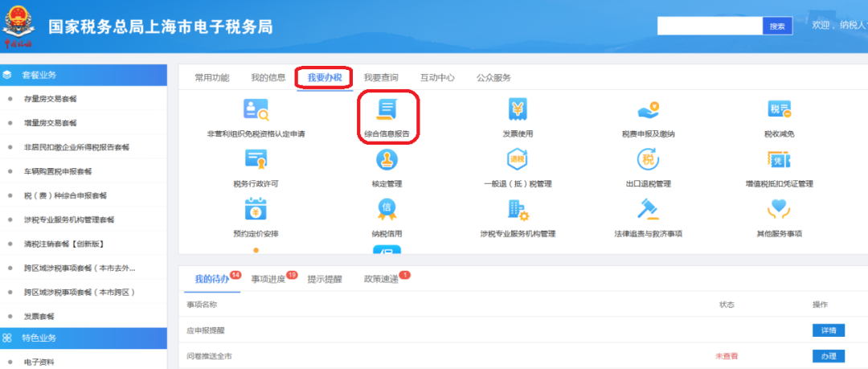Open the 综合信息报告 icon
Viewport: 868px width, 369px height.
click(x=387, y=109)
